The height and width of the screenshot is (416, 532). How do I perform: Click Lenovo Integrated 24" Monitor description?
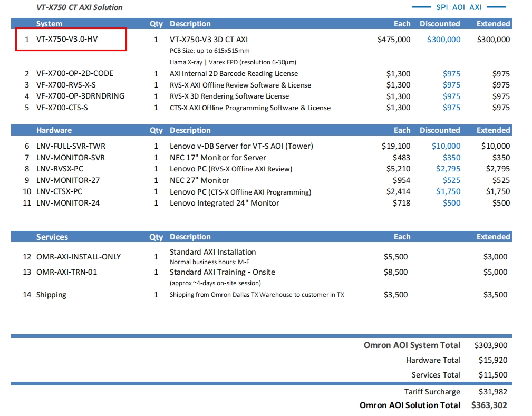(x=224, y=203)
